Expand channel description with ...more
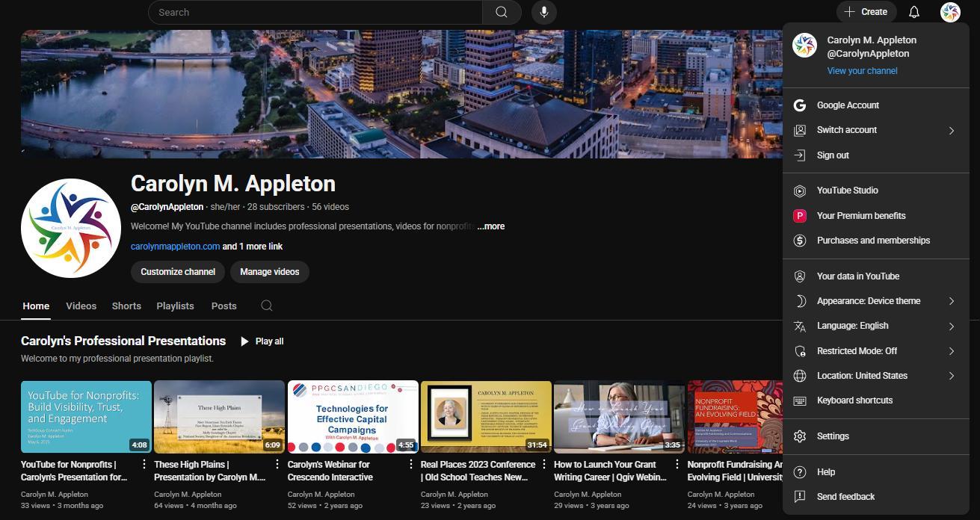The height and width of the screenshot is (520, 980). 491,226
